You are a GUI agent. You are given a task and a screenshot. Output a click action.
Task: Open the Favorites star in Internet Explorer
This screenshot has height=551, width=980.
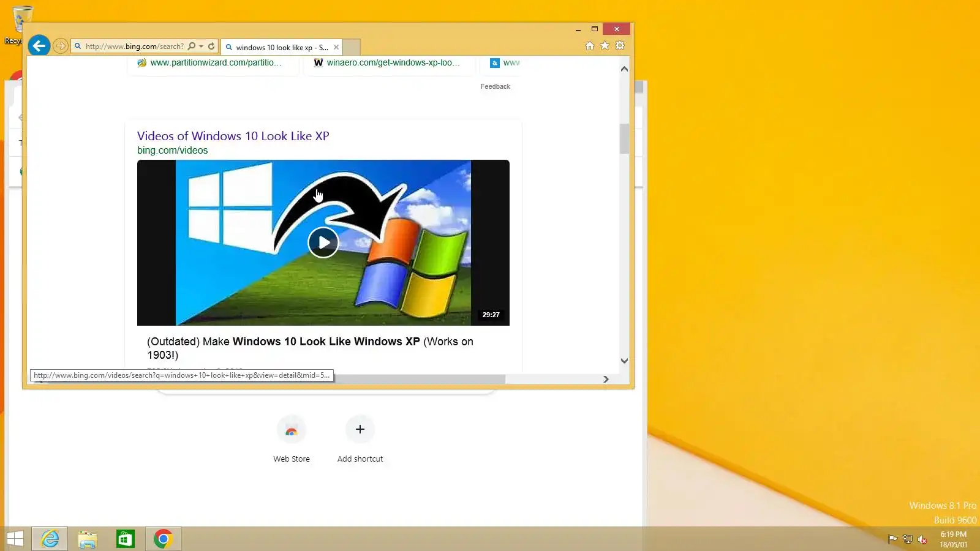605,46
